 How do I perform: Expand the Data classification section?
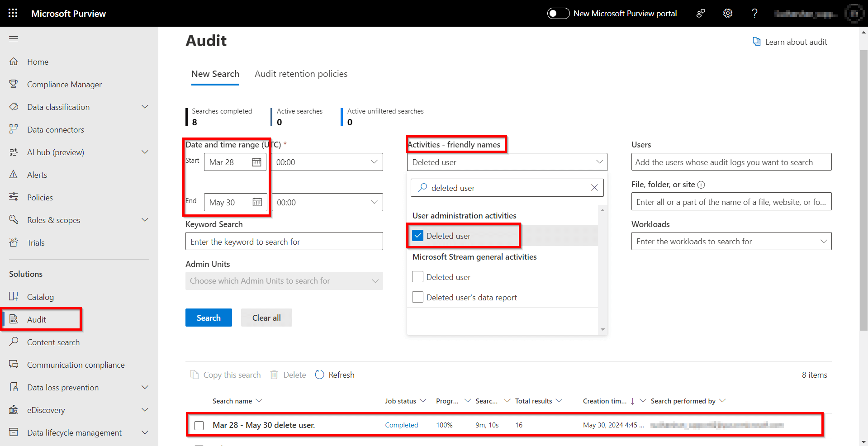click(145, 107)
